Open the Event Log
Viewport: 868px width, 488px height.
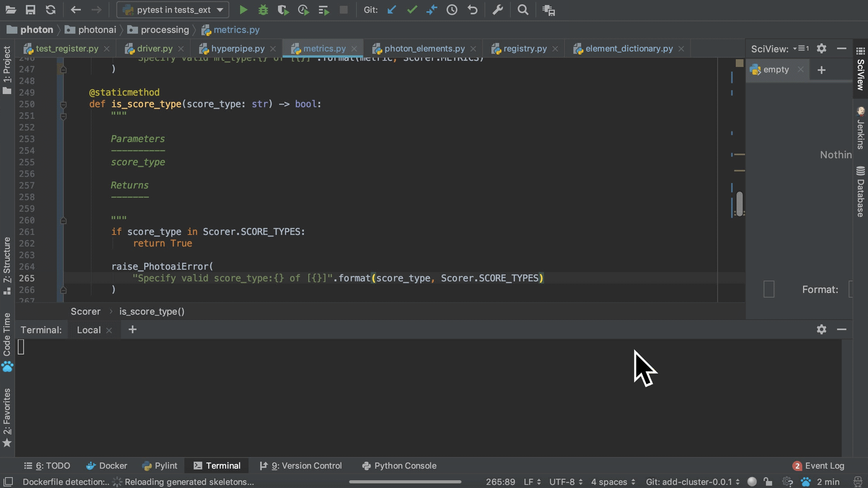818,466
